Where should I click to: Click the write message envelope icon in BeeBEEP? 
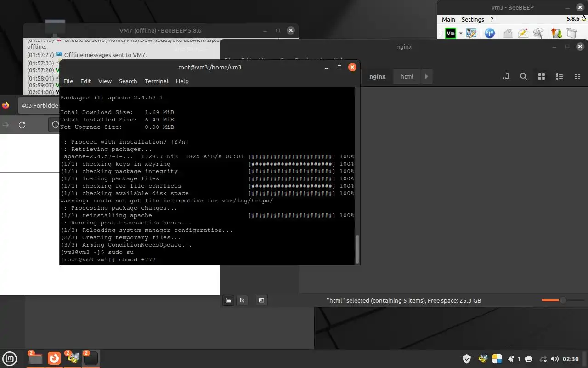click(523, 33)
